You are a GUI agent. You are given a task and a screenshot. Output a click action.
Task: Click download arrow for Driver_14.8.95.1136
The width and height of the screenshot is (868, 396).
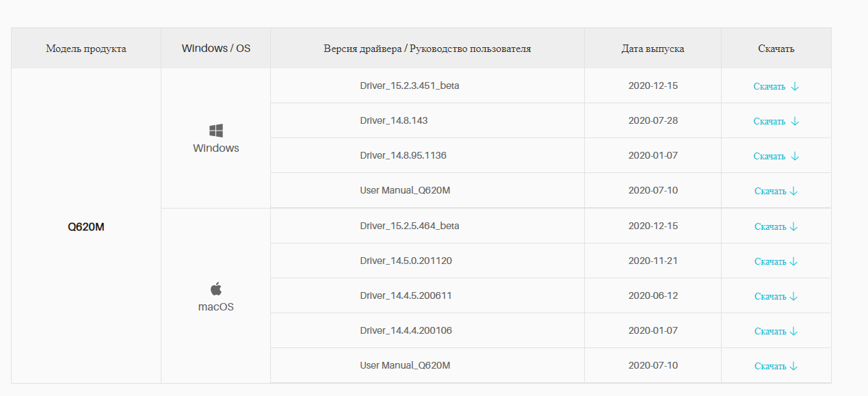click(x=794, y=157)
